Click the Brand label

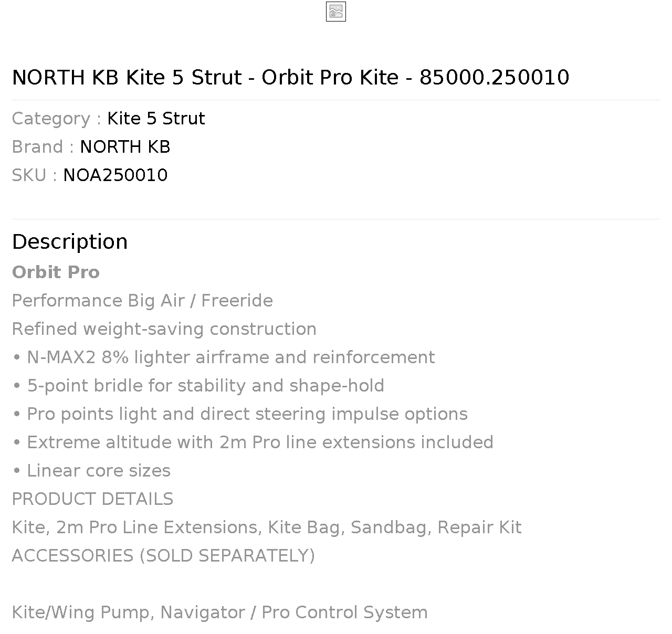(43, 147)
